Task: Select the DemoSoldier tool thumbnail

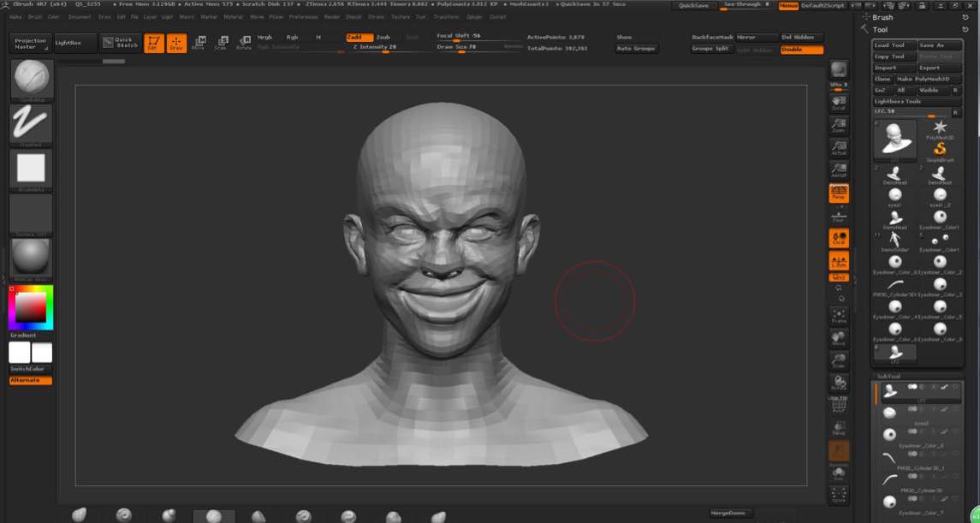Action: (x=895, y=242)
